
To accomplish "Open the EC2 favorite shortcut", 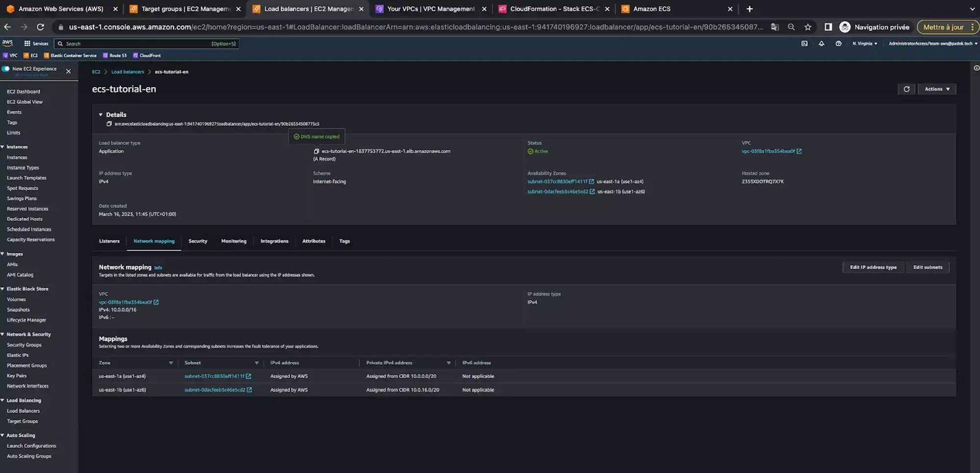I will (x=30, y=55).
